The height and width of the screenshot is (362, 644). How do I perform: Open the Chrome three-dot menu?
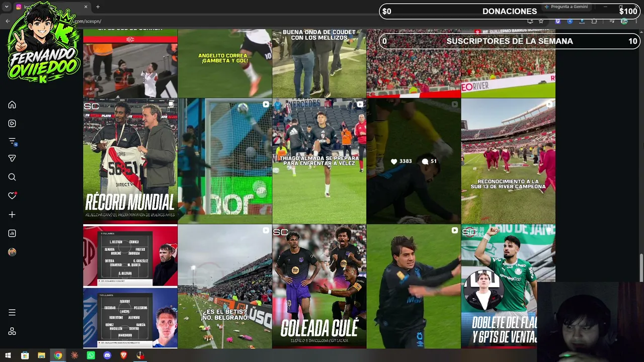point(636,21)
